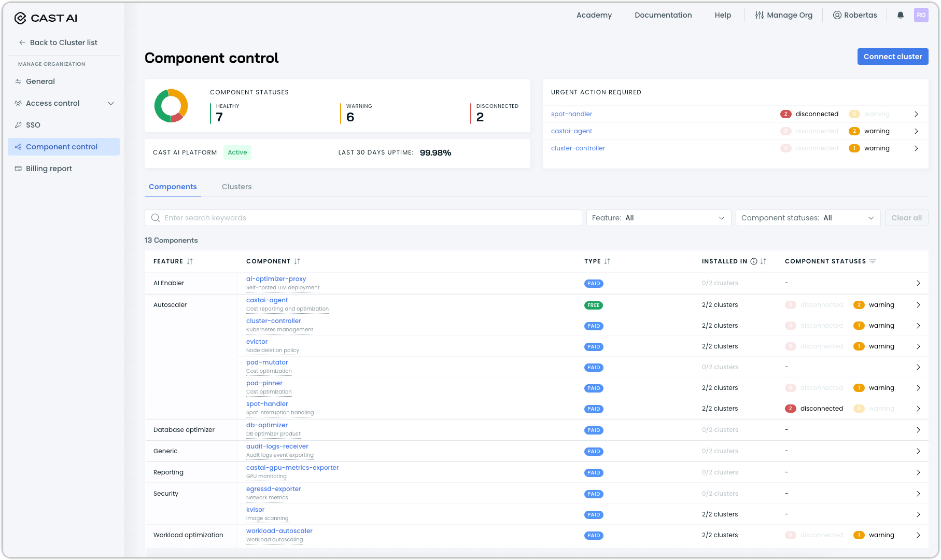Open the notifications bell
This screenshot has width=941, height=560.
(901, 15)
